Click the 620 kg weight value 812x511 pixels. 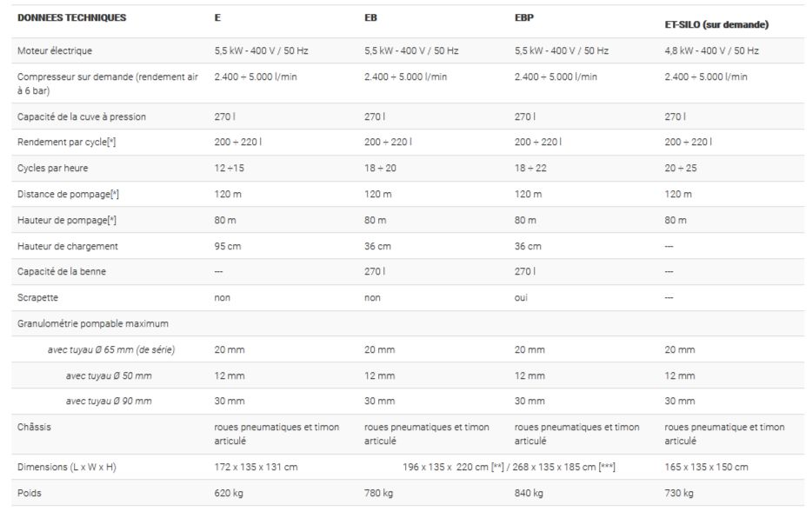(x=228, y=493)
